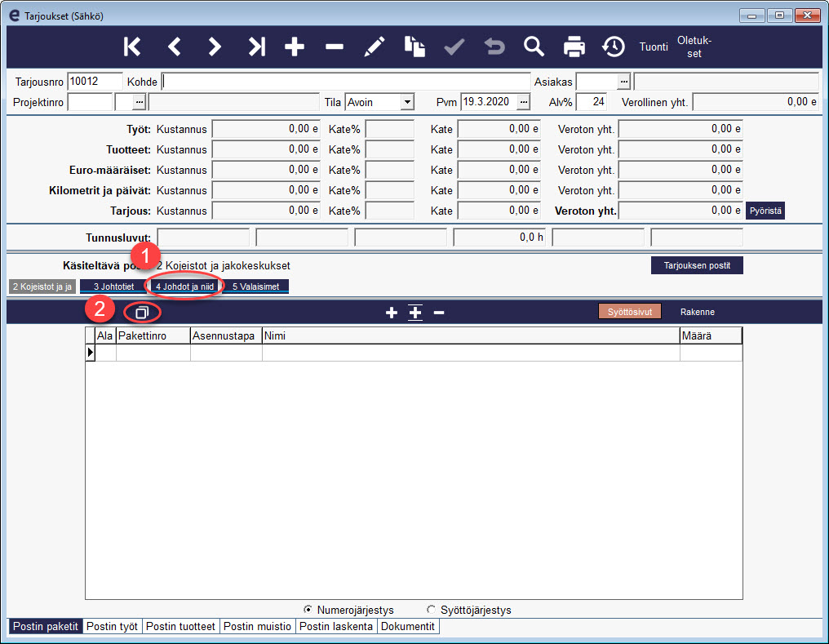Select Syöttöjärjestys radio button
This screenshot has height=644, width=829.
coord(431,610)
